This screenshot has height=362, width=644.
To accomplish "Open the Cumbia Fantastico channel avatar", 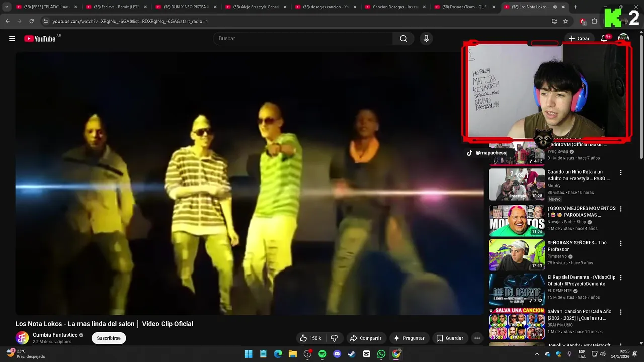I will [x=22, y=338].
